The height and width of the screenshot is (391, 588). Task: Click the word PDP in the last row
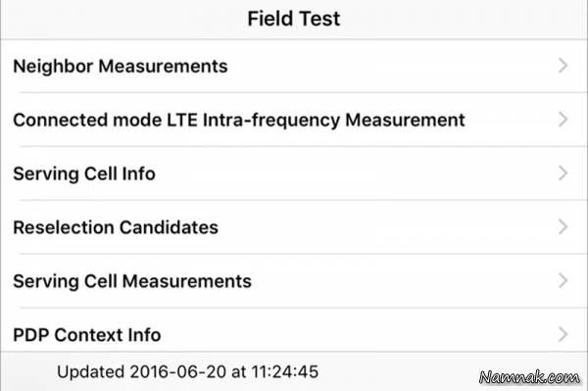point(31,335)
